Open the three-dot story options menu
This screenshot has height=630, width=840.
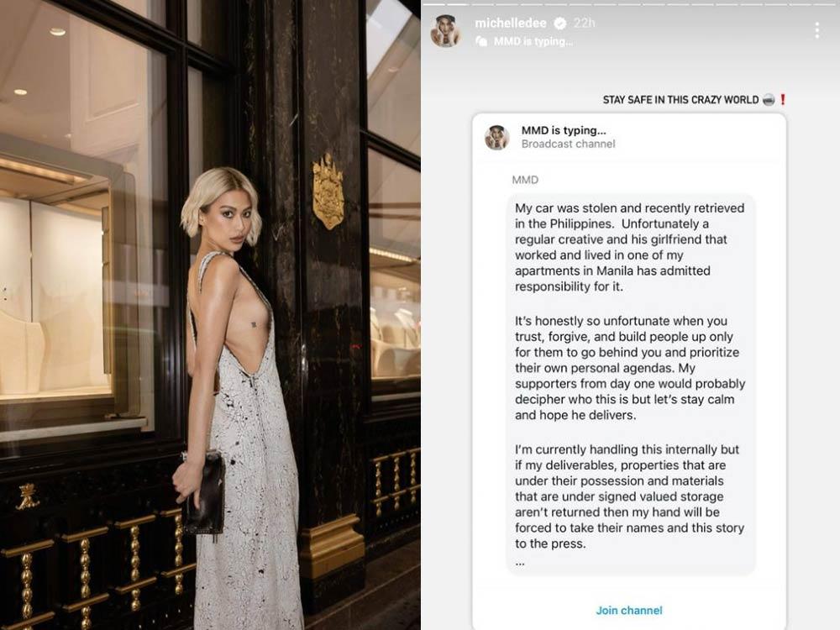coord(816,30)
